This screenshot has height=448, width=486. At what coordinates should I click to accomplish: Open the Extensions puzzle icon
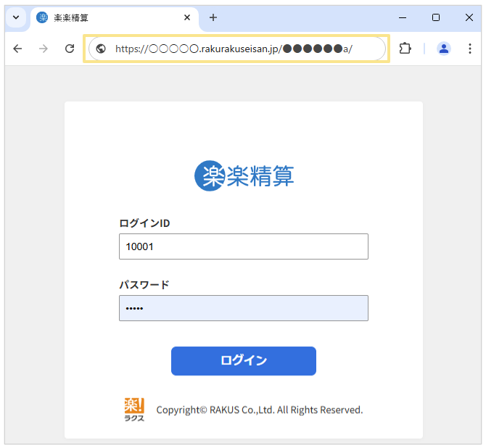[x=405, y=49]
